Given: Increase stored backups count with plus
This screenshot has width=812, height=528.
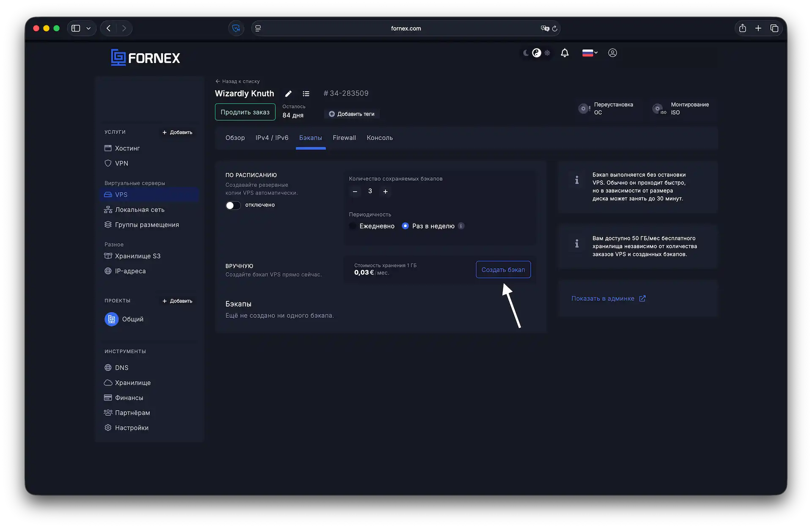Looking at the screenshot, I should coord(385,192).
